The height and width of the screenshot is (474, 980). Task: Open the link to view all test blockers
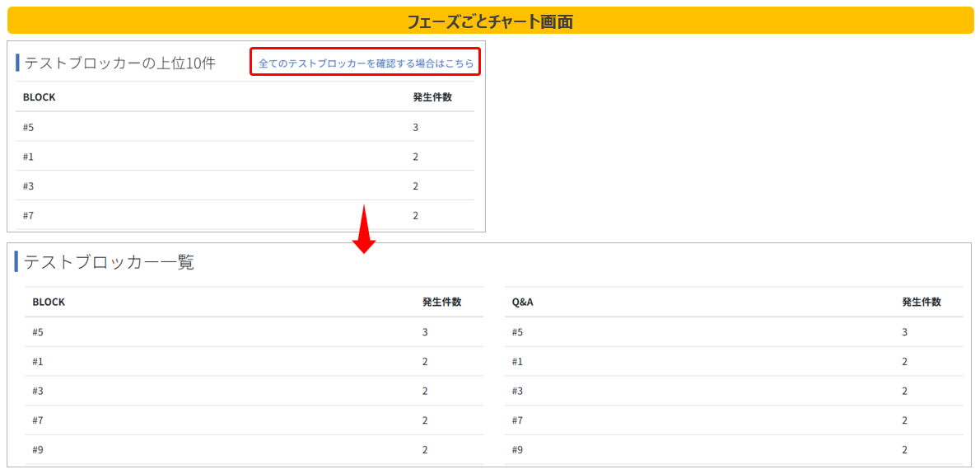[366, 63]
